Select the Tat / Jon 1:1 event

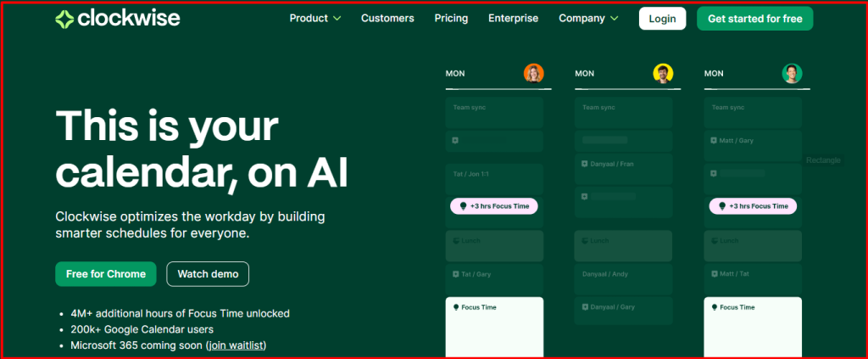(x=494, y=179)
